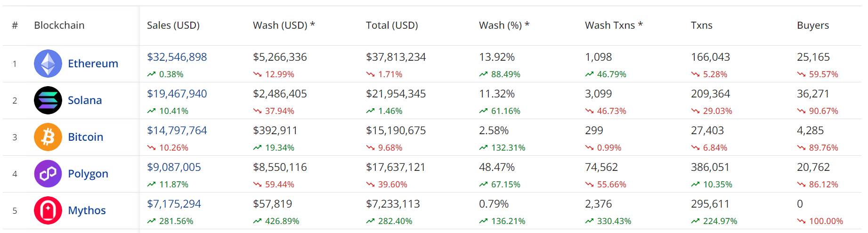This screenshot has height=233, width=868.
Task: Click Mythos sales value $7,175,294
Action: 174,204
